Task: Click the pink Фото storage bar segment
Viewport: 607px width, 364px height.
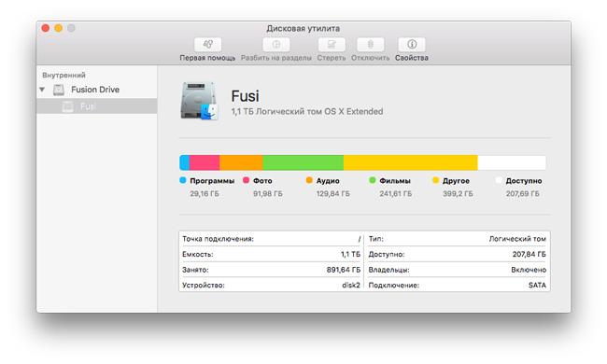Action: (x=205, y=162)
